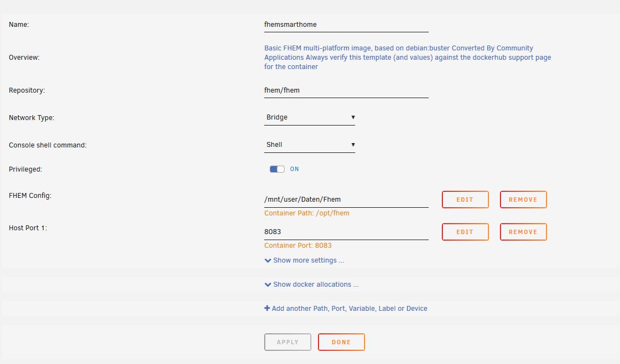Remove the Host Port 1 entry
The width and height of the screenshot is (620, 364).
pyautogui.click(x=523, y=232)
